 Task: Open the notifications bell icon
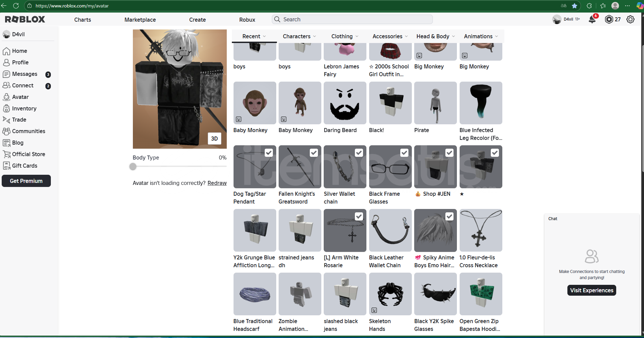592,19
